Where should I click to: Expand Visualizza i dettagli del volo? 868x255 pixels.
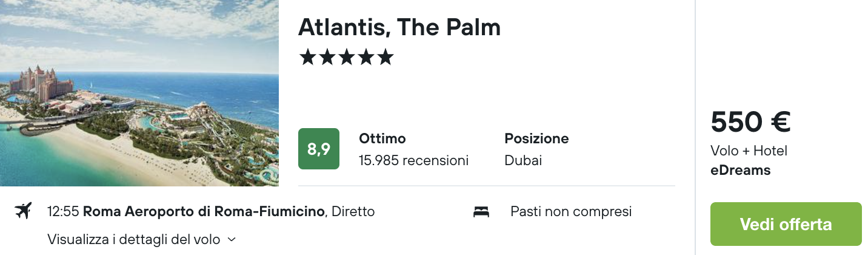click(141, 239)
